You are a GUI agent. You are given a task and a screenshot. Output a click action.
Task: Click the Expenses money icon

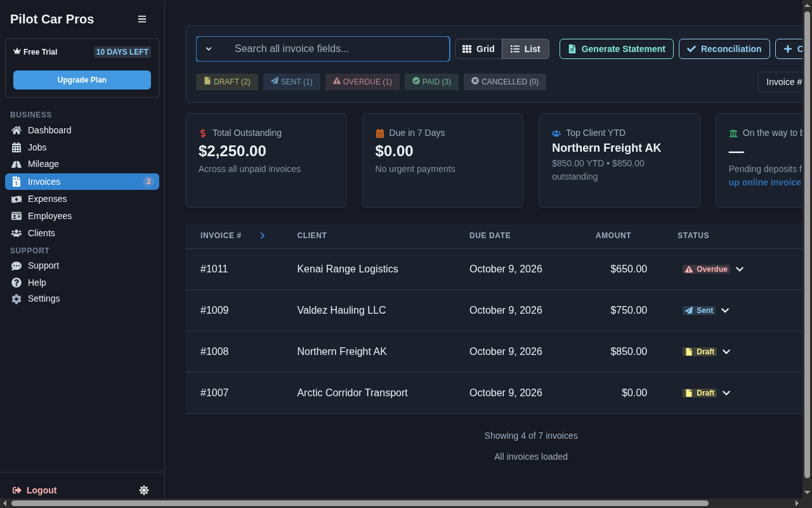[16, 199]
